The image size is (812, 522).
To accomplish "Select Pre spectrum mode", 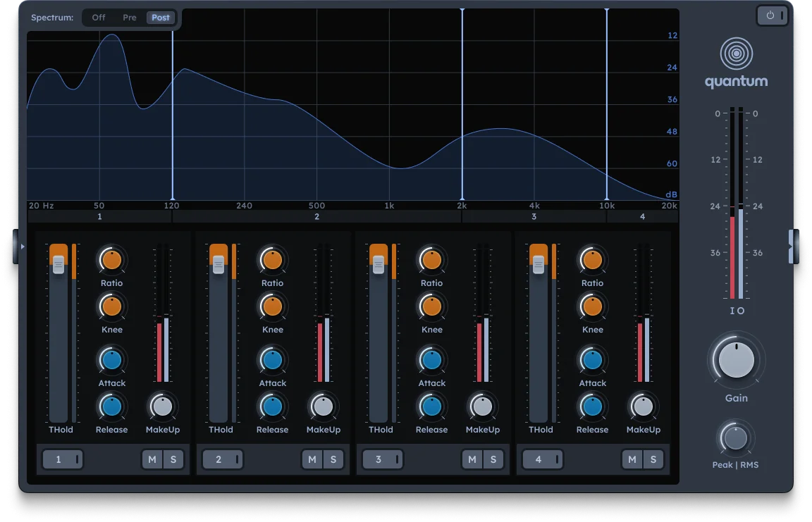I will 130,18.
